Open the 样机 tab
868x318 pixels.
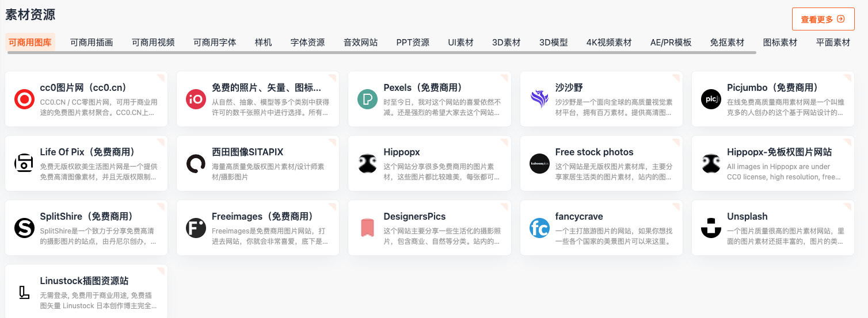264,42
